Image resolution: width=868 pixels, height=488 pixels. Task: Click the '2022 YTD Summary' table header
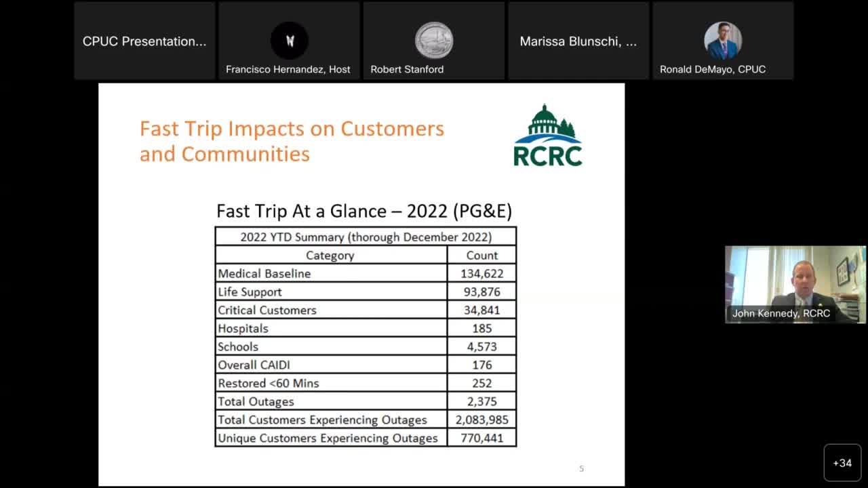pyautogui.click(x=366, y=237)
